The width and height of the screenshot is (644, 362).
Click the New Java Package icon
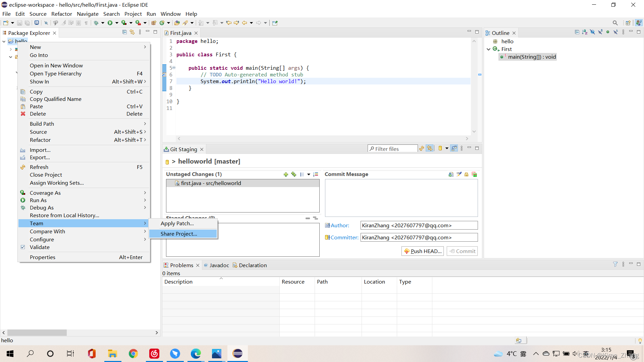point(154,23)
